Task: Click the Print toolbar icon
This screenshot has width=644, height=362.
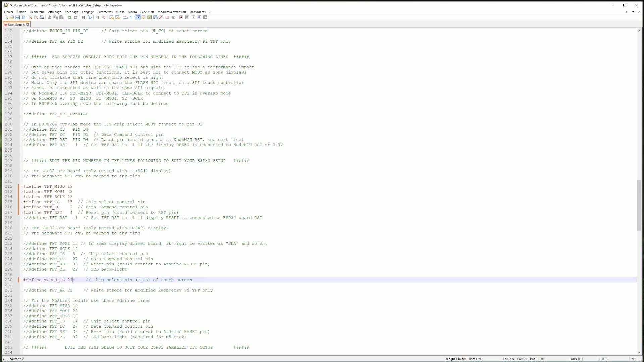Action: (42, 17)
